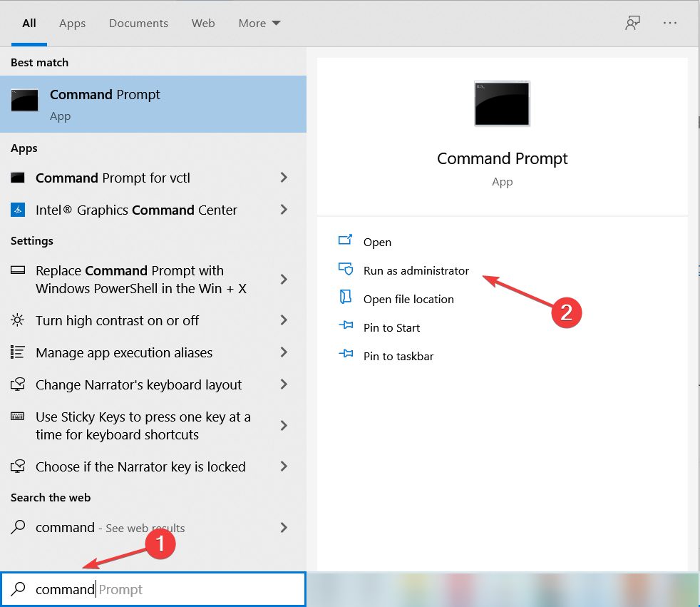Click Open for Command Prompt
The height and width of the screenshot is (607, 700).
coord(377,242)
